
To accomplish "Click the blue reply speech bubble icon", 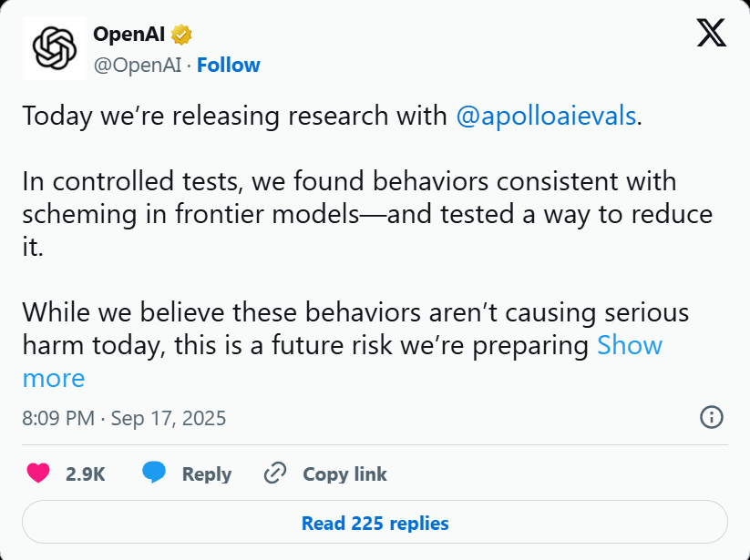I will click(x=154, y=473).
